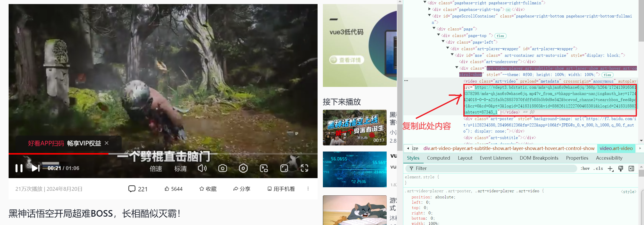Mute the video volume icon
644x225 pixels.
coord(202,168)
